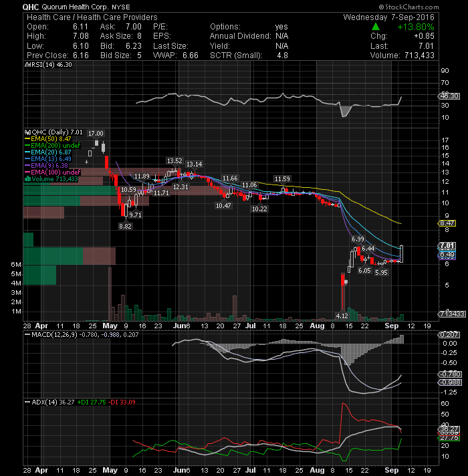The image size is (468, 476).
Task: Click the VWAP 6.66 value
Action: [176, 55]
